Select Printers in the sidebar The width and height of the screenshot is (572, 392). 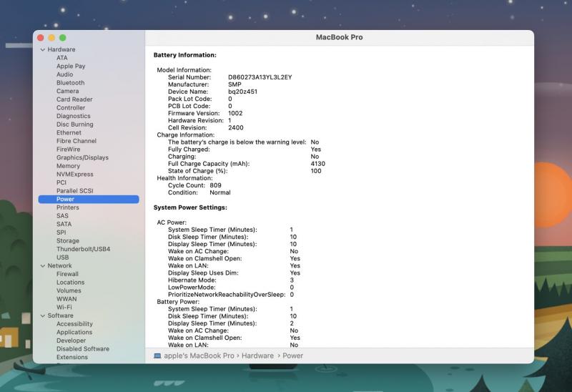pyautogui.click(x=67, y=207)
